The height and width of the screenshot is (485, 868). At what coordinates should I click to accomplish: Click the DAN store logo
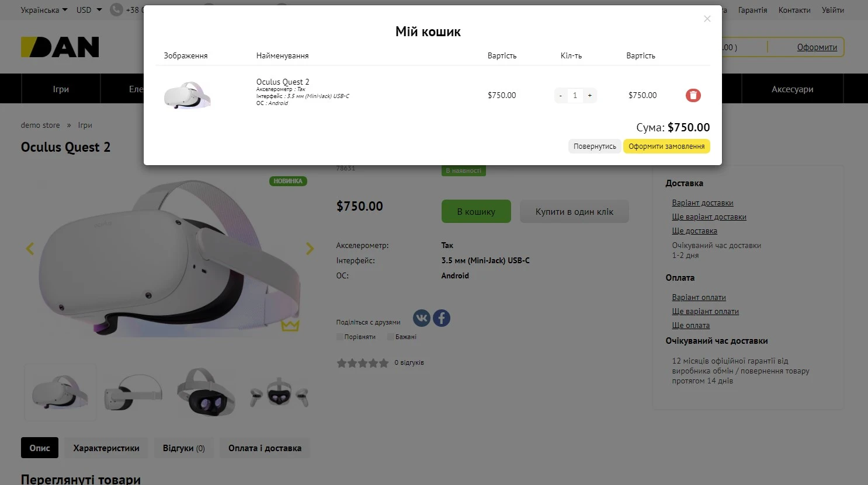(x=60, y=47)
